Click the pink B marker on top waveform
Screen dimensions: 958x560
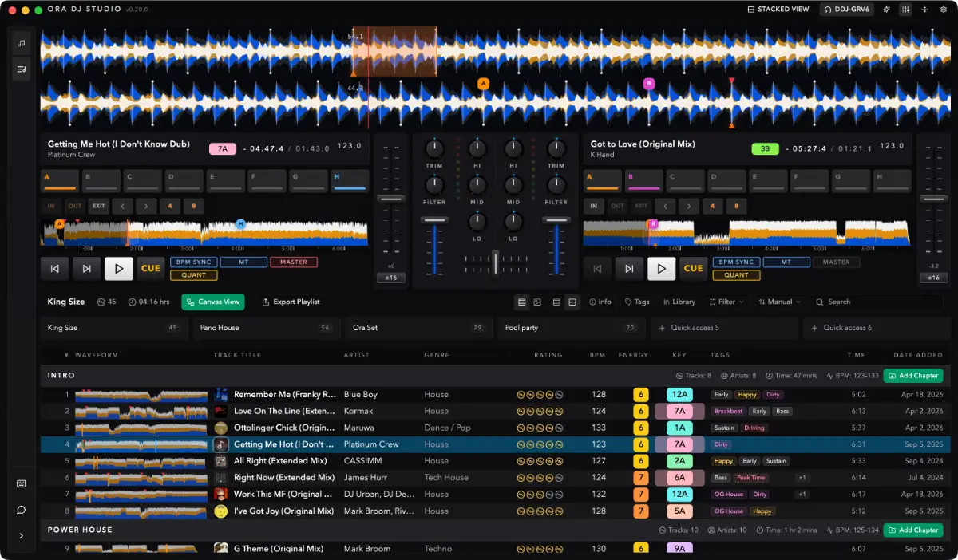coord(648,84)
